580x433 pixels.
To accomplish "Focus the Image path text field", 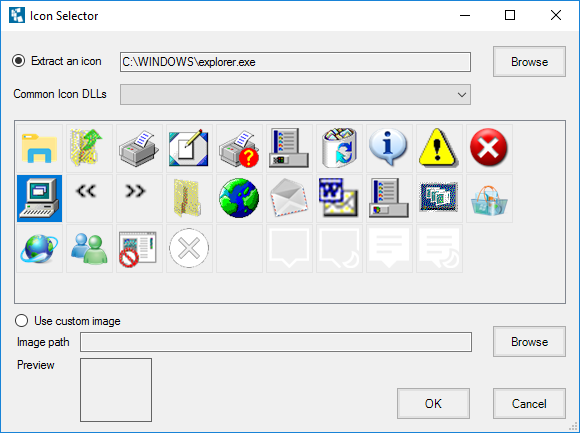I will coord(276,342).
